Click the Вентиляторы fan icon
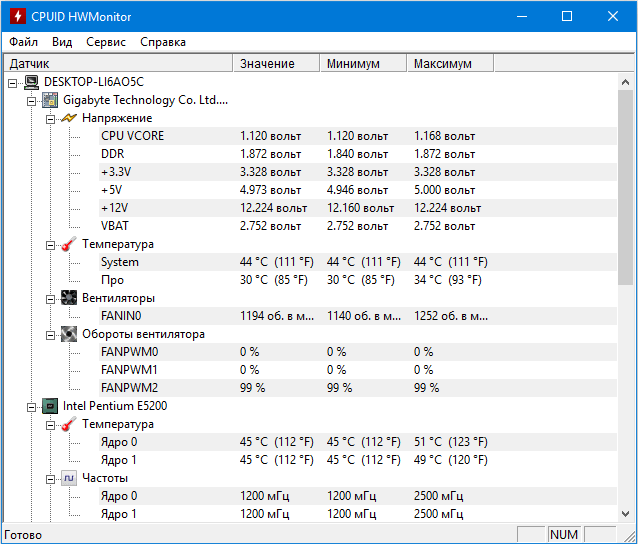The width and height of the screenshot is (638, 544). (x=68, y=298)
